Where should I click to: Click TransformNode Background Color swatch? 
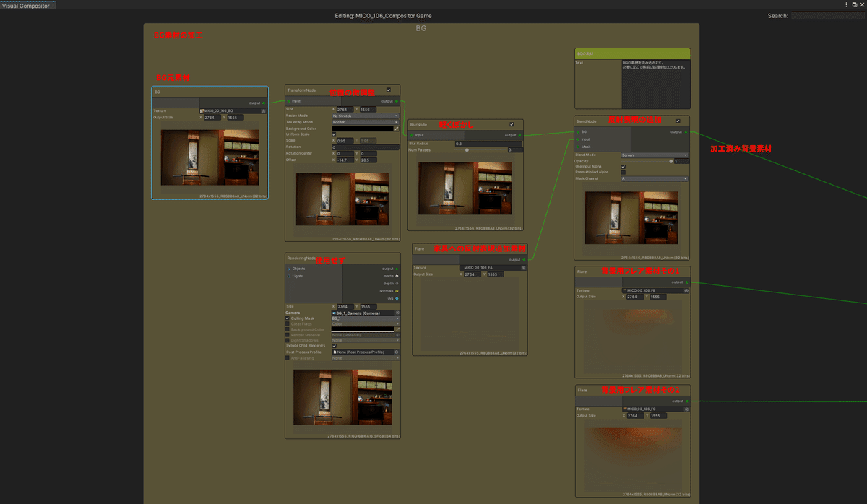click(361, 128)
